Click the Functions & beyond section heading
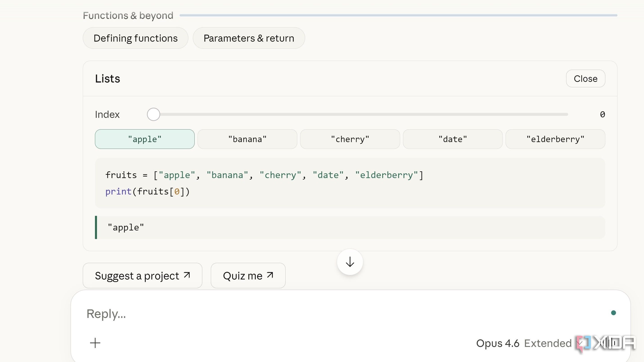This screenshot has height=362, width=644. coord(128,16)
